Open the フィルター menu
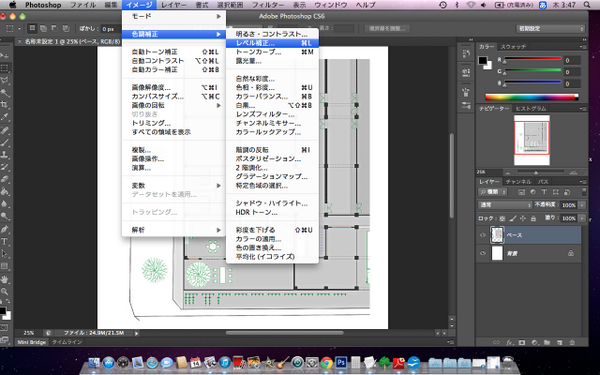This screenshot has height=375, width=600. point(268,5)
